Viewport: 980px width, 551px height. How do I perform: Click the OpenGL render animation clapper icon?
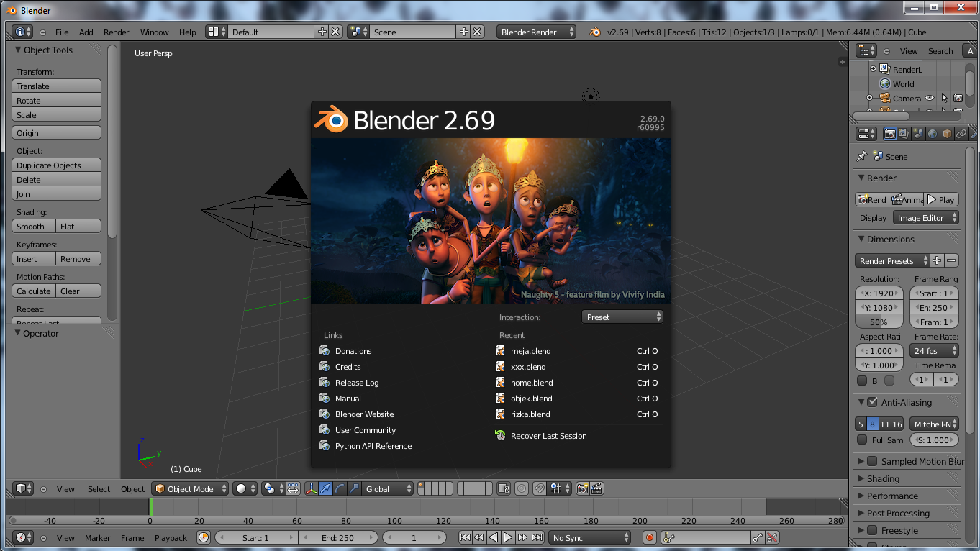[x=596, y=488]
